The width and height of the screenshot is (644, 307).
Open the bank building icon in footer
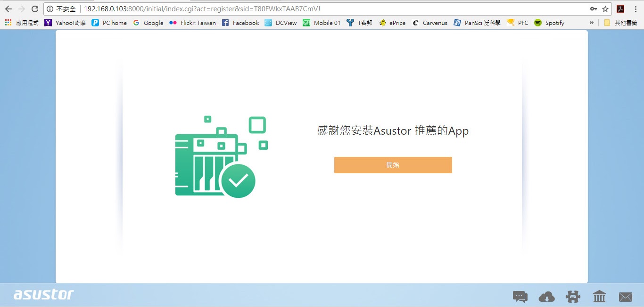(x=599, y=297)
